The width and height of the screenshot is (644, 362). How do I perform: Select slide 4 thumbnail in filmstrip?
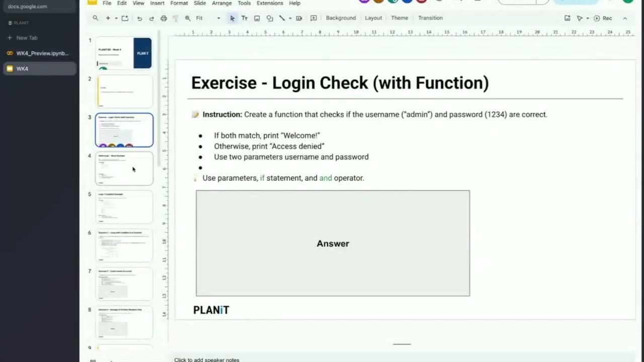pos(124,168)
